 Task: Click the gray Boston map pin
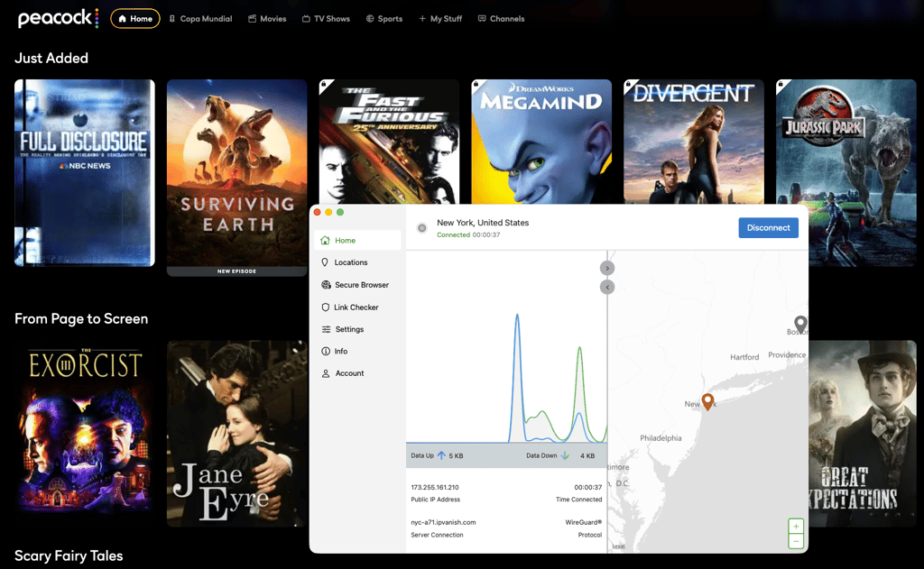click(x=800, y=324)
